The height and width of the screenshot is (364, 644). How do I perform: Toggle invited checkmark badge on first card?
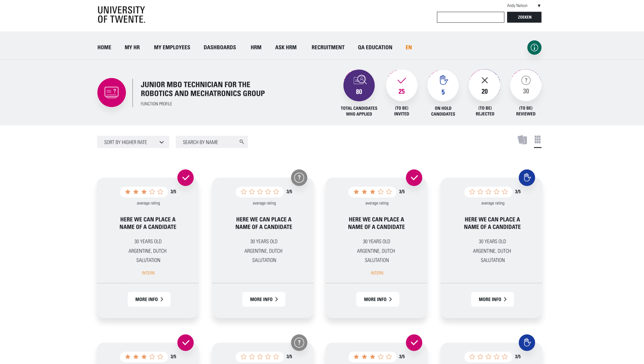tap(185, 178)
